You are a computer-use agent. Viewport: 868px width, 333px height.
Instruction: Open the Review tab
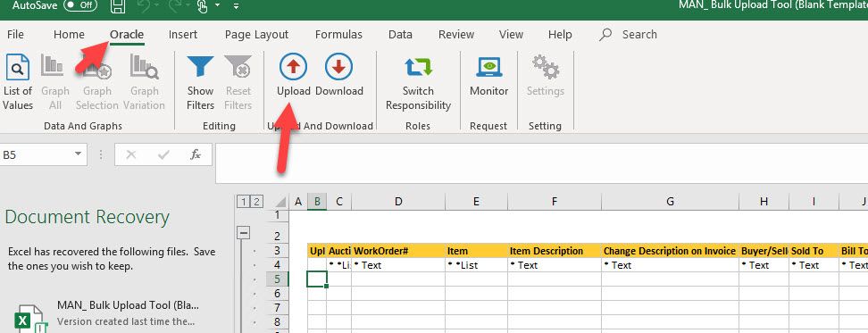point(456,34)
